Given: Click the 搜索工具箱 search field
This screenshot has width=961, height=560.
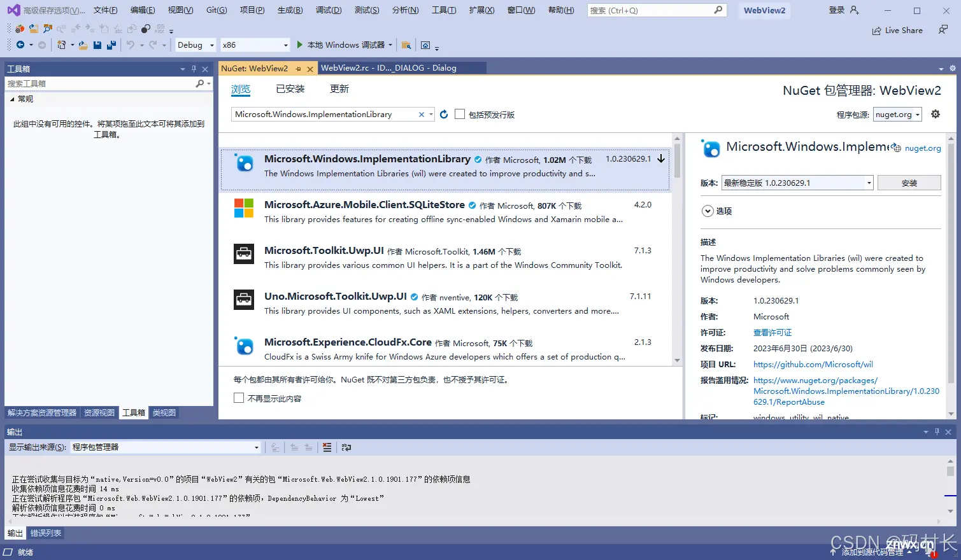Looking at the screenshot, I should click(x=101, y=83).
